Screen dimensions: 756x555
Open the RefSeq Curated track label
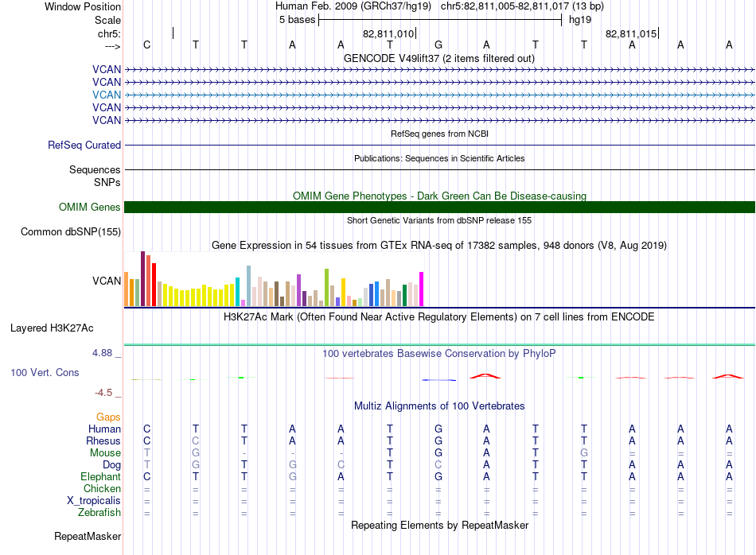[x=84, y=146]
